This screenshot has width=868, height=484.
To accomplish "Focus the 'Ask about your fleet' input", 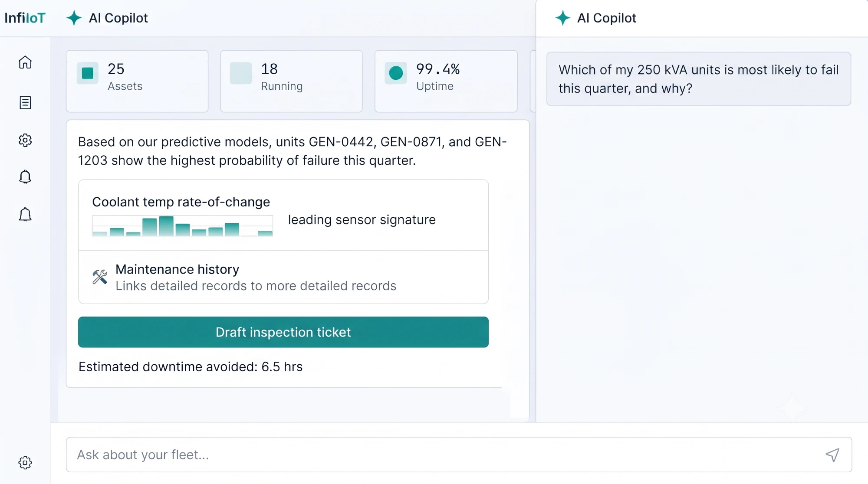I will (x=459, y=455).
